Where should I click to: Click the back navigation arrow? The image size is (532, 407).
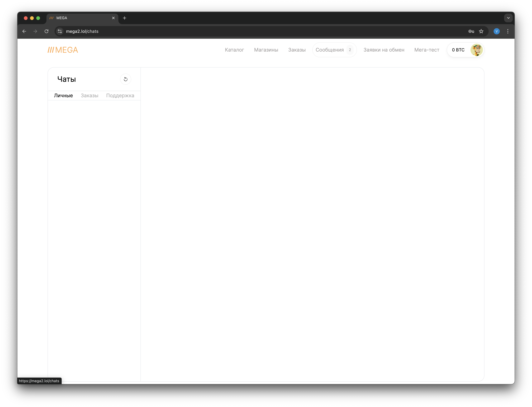[24, 31]
